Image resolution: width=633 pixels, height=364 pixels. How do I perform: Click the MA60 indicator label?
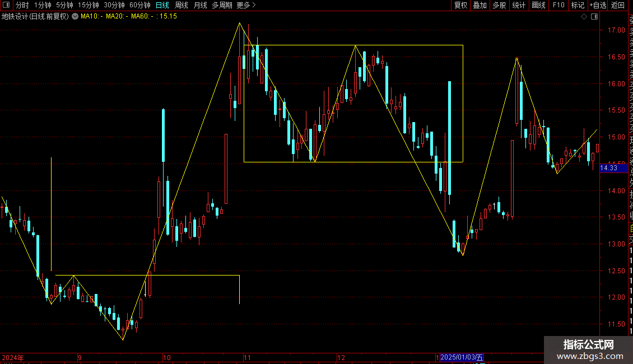coord(142,16)
